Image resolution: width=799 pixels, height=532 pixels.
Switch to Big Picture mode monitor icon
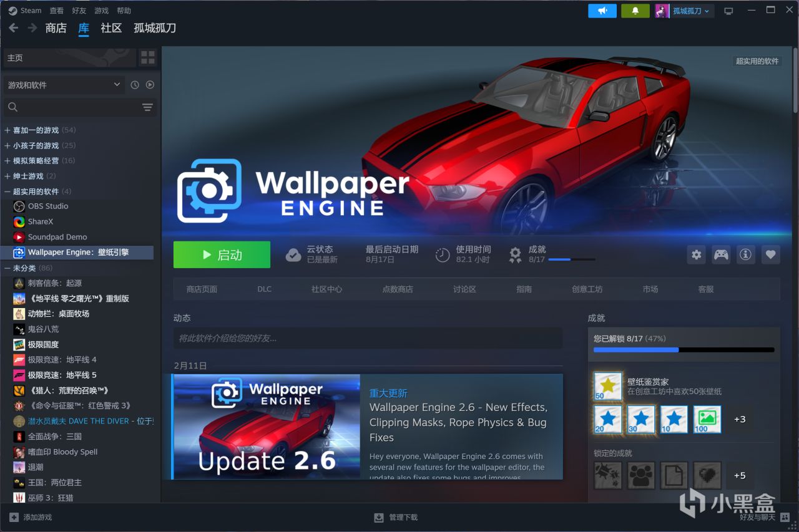(x=728, y=11)
